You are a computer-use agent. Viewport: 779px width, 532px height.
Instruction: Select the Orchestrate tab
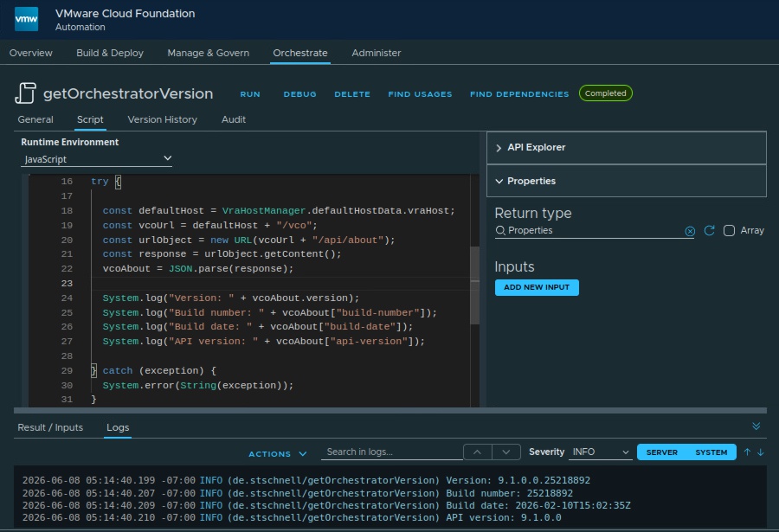pos(300,53)
